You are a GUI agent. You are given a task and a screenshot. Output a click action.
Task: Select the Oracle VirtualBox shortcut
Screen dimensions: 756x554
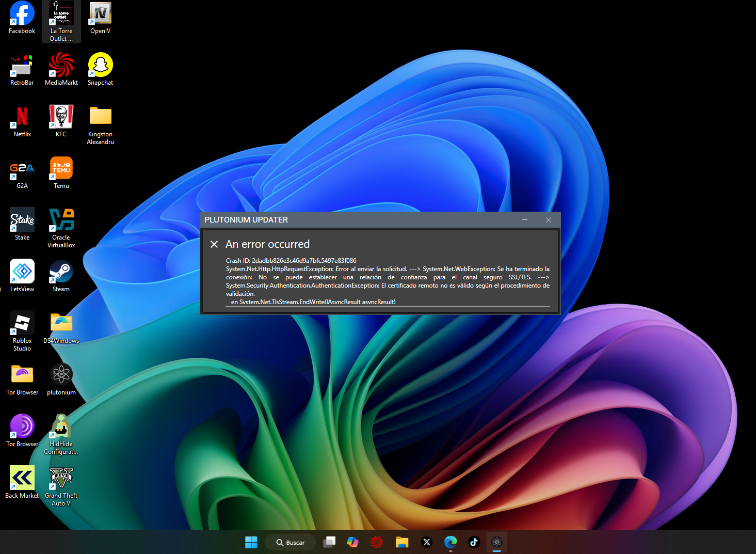click(x=61, y=229)
